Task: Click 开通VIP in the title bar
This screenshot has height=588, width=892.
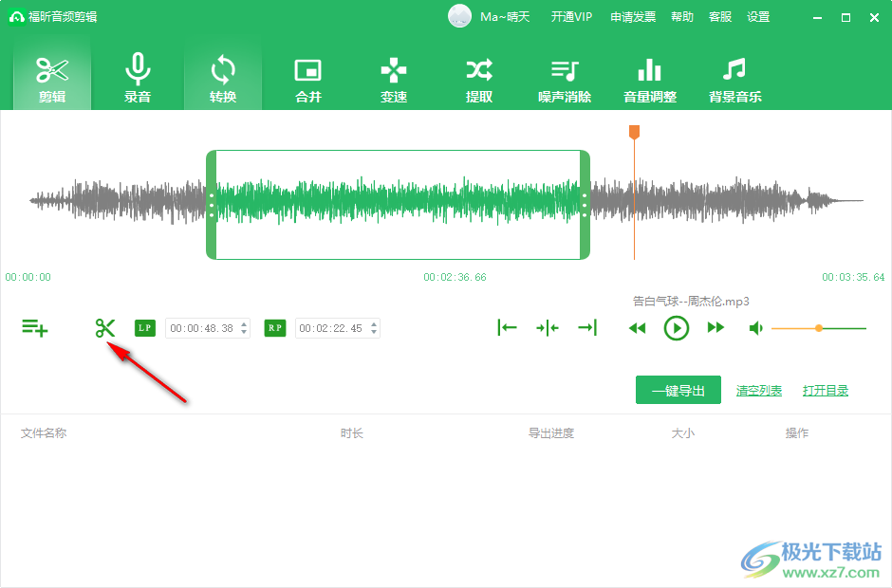Action: (x=571, y=17)
